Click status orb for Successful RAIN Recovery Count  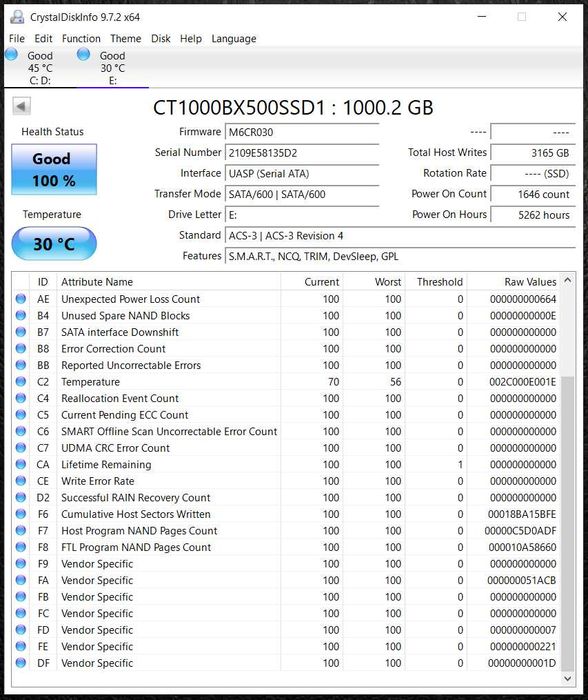21,497
